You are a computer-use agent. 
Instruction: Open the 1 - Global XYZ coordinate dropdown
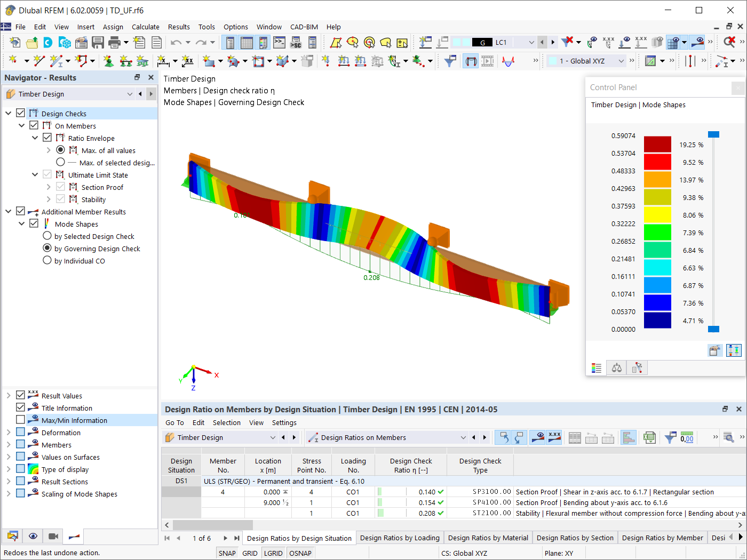[x=621, y=61]
